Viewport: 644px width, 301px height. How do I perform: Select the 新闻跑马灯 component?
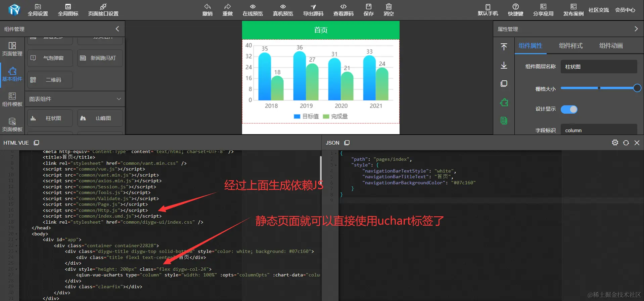[x=100, y=58]
